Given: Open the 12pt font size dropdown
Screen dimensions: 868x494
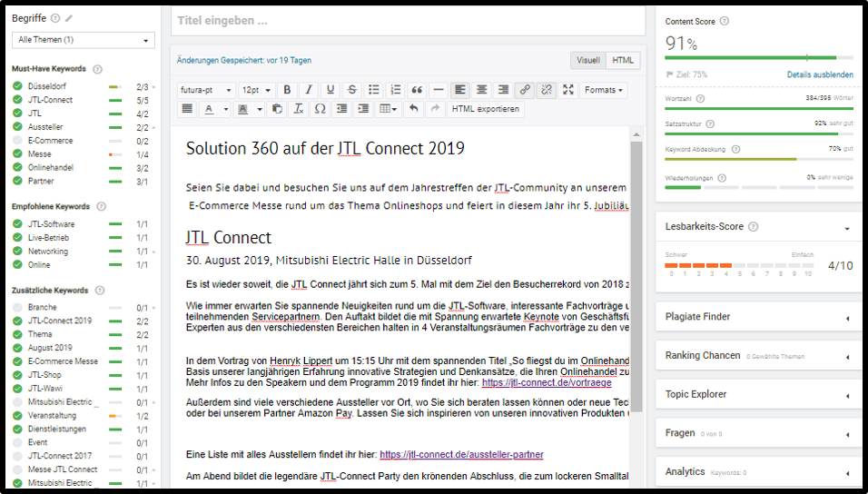Looking at the screenshot, I should click(256, 90).
